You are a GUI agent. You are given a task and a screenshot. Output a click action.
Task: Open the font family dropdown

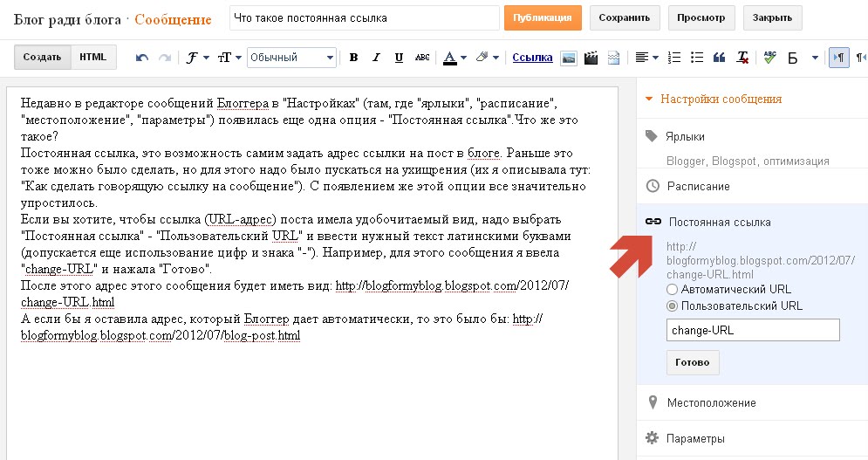coord(198,58)
